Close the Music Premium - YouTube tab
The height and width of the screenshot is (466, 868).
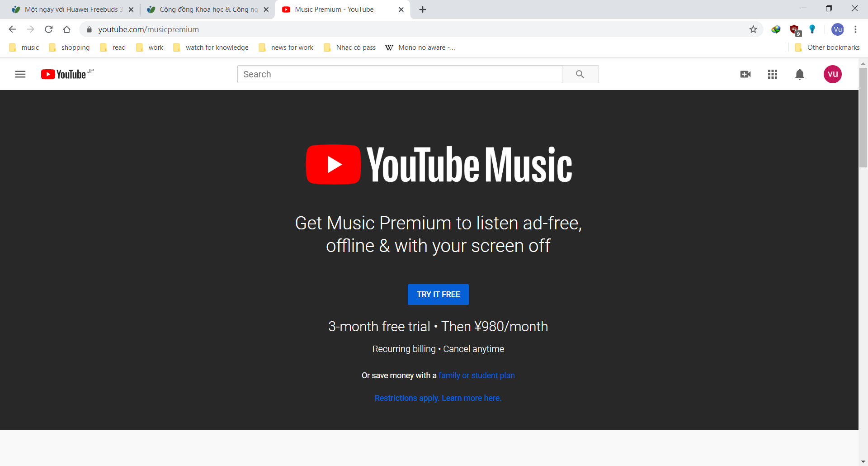(401, 10)
